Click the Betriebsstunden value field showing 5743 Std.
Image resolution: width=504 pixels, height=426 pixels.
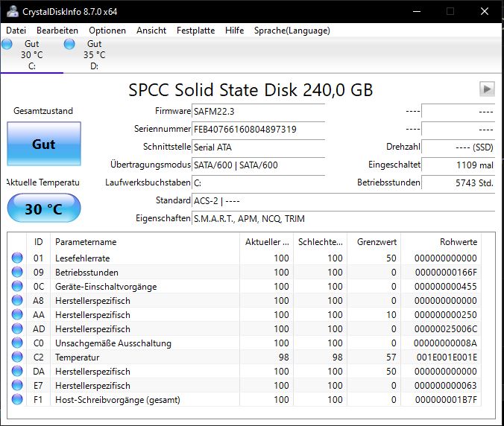[x=458, y=182]
